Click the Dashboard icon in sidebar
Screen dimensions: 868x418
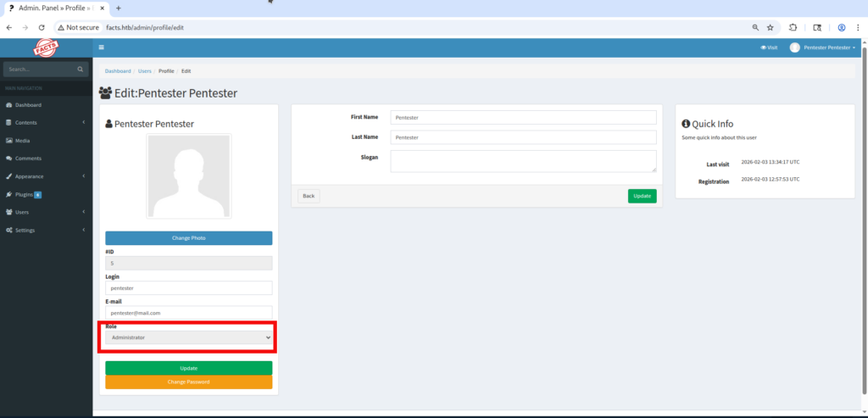(8, 105)
